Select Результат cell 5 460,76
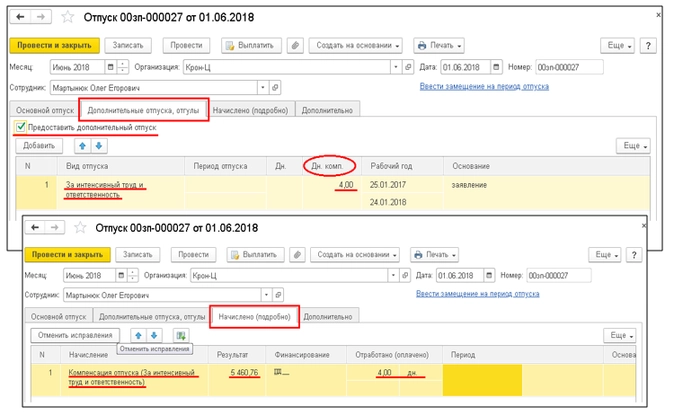 pyautogui.click(x=244, y=372)
